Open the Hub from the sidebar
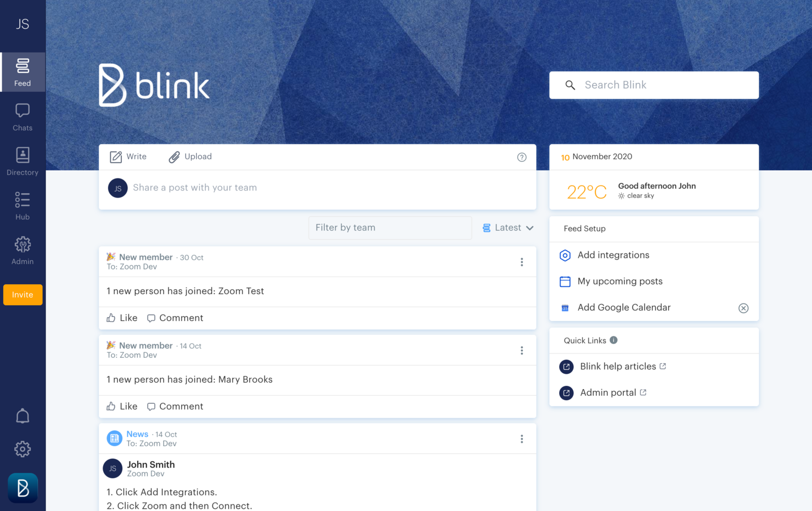This screenshot has height=511, width=812. pyautogui.click(x=22, y=206)
